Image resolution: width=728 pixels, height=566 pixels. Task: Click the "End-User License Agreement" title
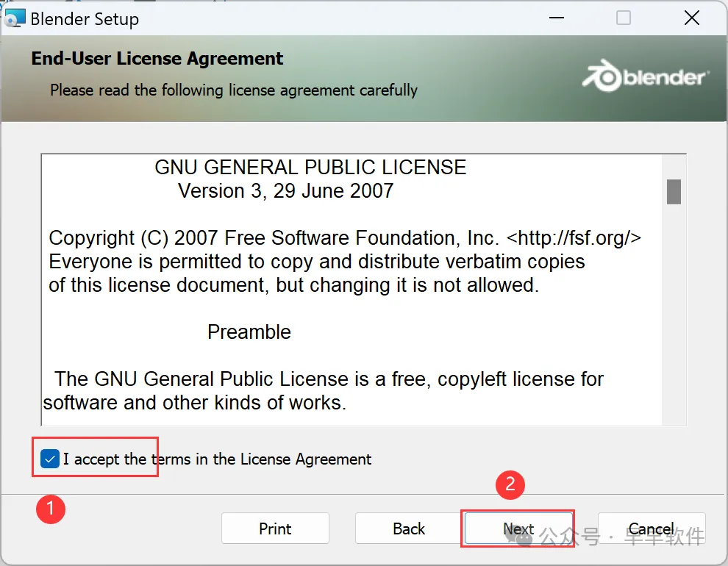157,59
